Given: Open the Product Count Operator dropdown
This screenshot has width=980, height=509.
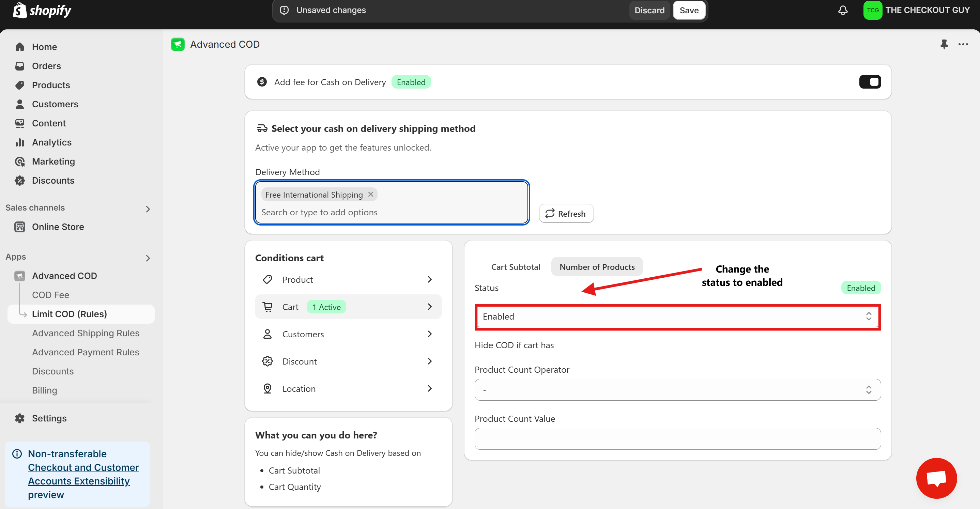Looking at the screenshot, I should pos(677,390).
